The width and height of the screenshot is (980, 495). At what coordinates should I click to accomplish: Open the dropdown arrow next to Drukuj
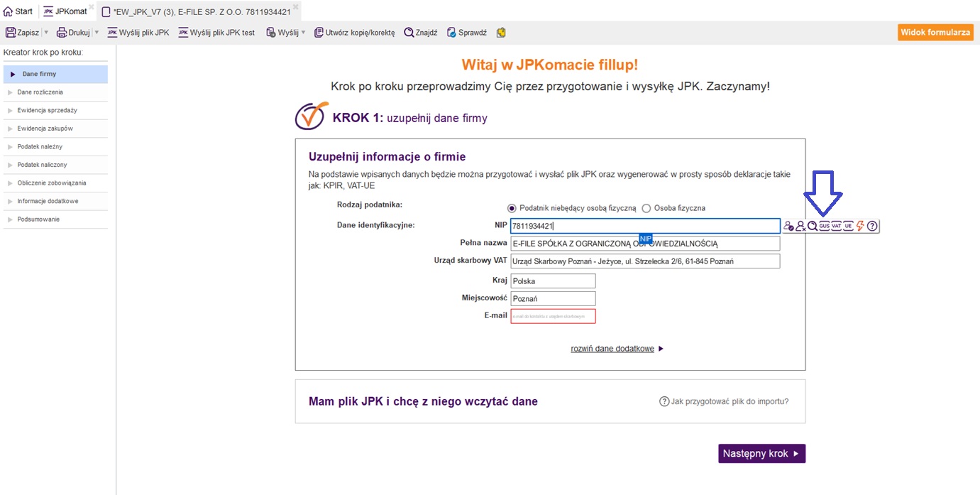click(96, 33)
